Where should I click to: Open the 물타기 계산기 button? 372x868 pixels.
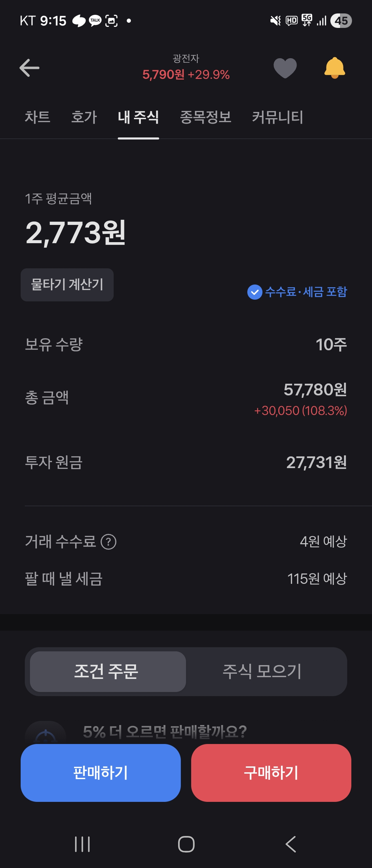(67, 285)
